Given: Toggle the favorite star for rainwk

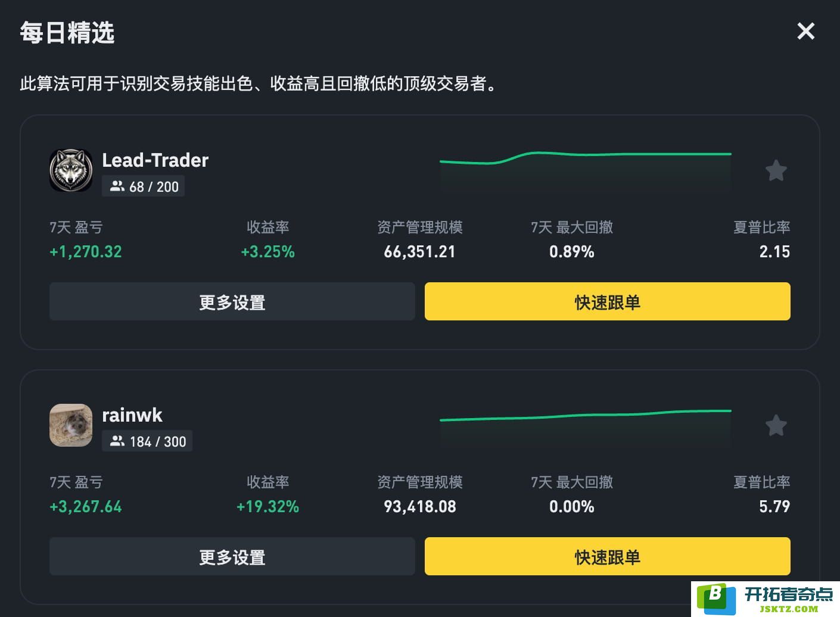Looking at the screenshot, I should tap(776, 426).
